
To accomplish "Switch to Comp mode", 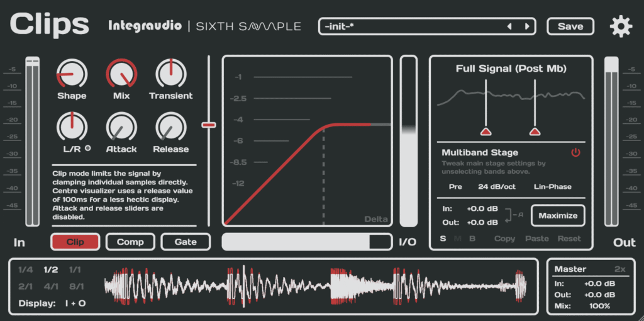I will pos(130,242).
